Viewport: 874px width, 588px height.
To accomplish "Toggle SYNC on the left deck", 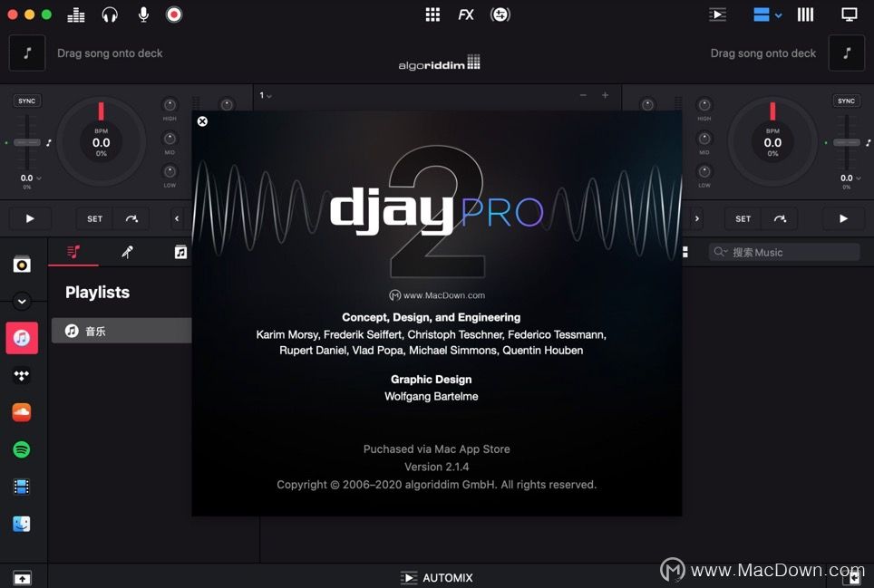I will [x=27, y=101].
